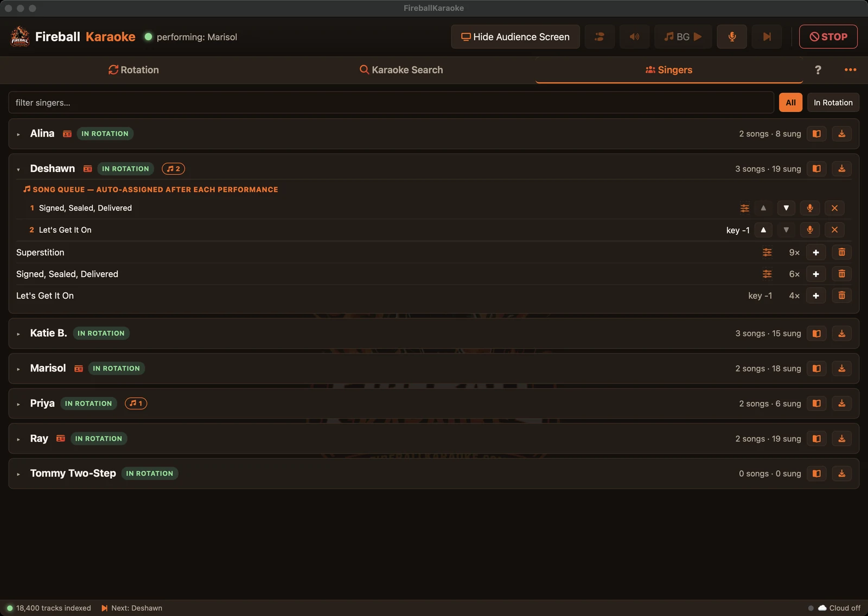This screenshot has height=616, width=868.
Task: Click the card icon next to Ray
Action: [x=61, y=439]
